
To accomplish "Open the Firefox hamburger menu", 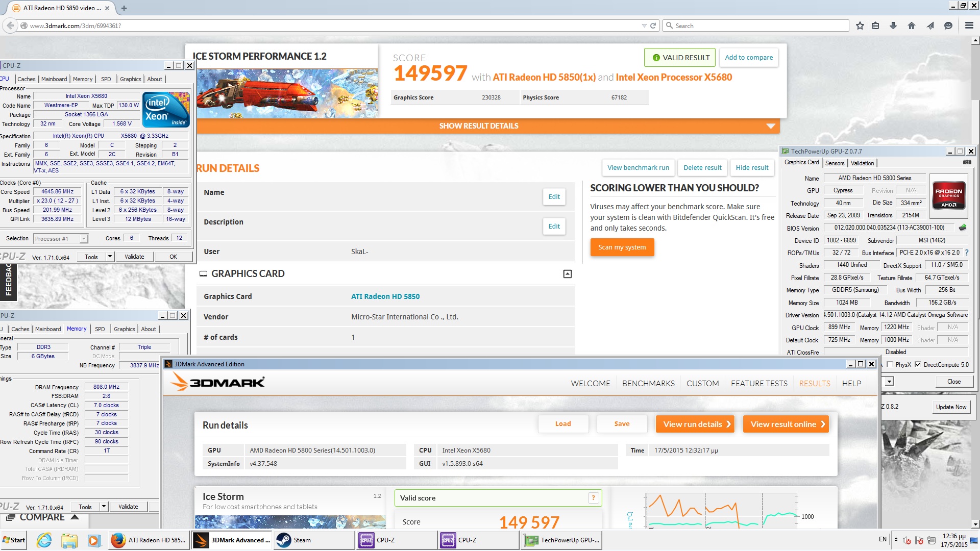I will [969, 26].
